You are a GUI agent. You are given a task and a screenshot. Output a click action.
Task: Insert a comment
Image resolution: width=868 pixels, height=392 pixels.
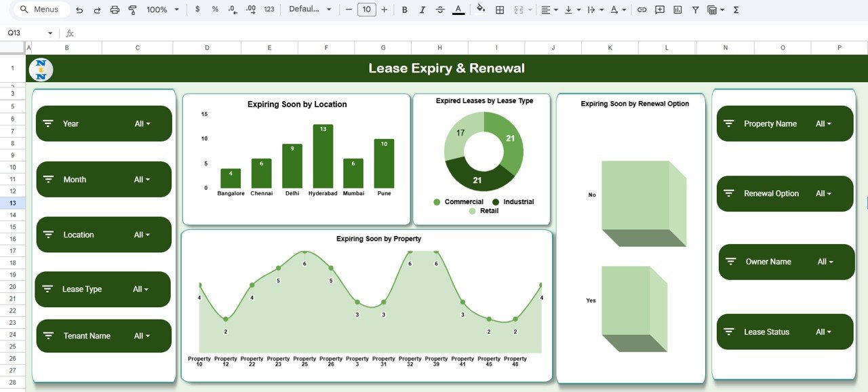point(659,9)
